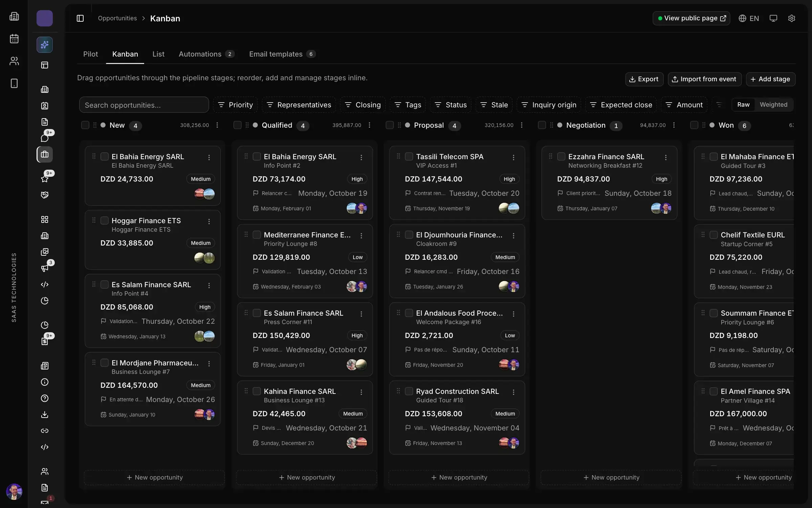Focus the Search opportunities field
Screen dimensions: 812x508
click(144, 105)
